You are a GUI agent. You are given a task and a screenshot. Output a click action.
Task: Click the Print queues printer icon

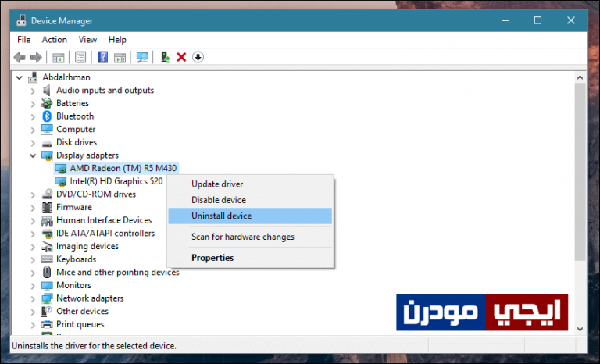pos(47,324)
